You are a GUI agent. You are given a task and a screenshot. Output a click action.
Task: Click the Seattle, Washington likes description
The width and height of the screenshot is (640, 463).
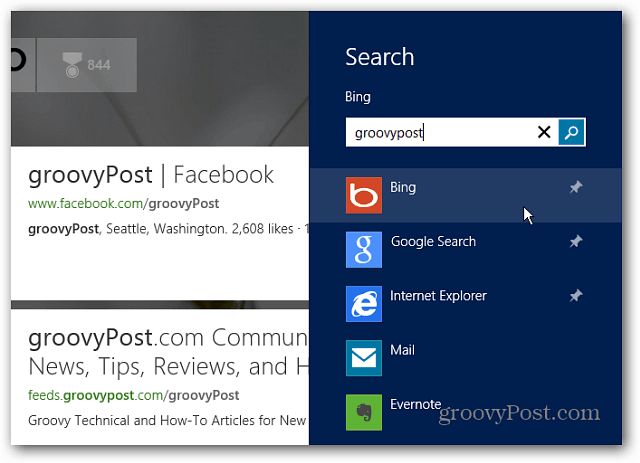pos(168,229)
